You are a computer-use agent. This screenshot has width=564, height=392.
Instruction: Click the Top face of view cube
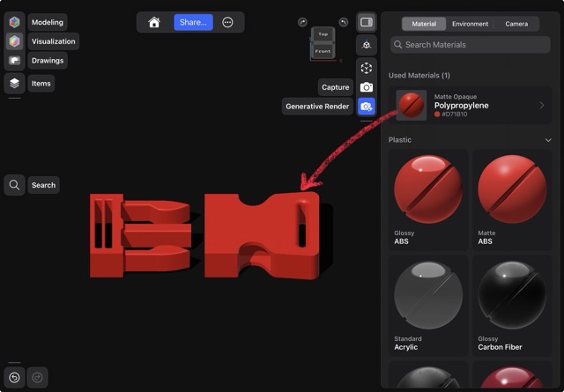(323, 34)
